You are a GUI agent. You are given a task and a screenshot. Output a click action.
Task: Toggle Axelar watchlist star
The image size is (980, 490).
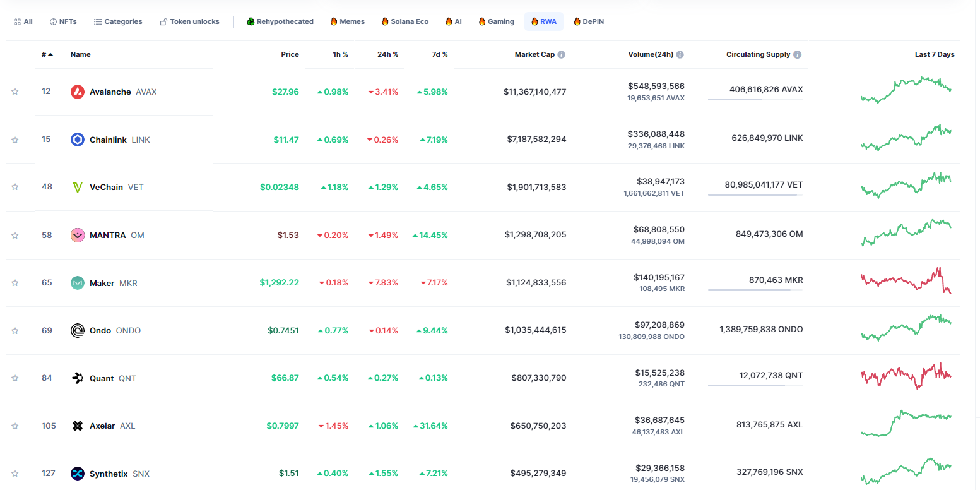pyautogui.click(x=15, y=426)
